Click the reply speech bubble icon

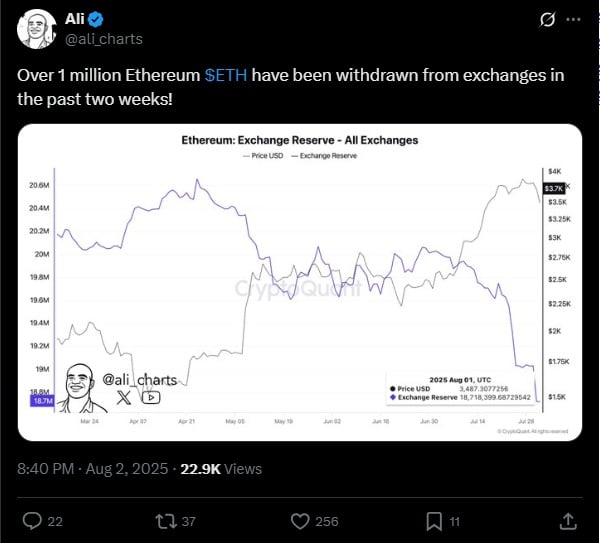(x=32, y=520)
